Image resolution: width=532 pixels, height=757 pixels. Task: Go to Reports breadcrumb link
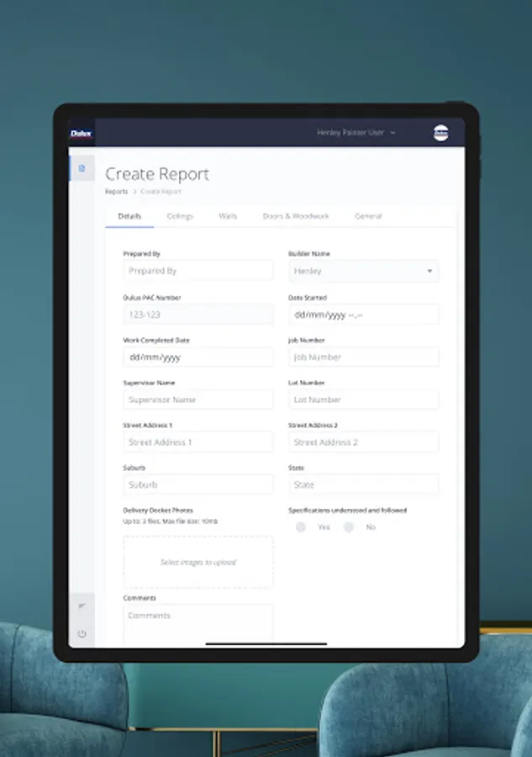116,192
